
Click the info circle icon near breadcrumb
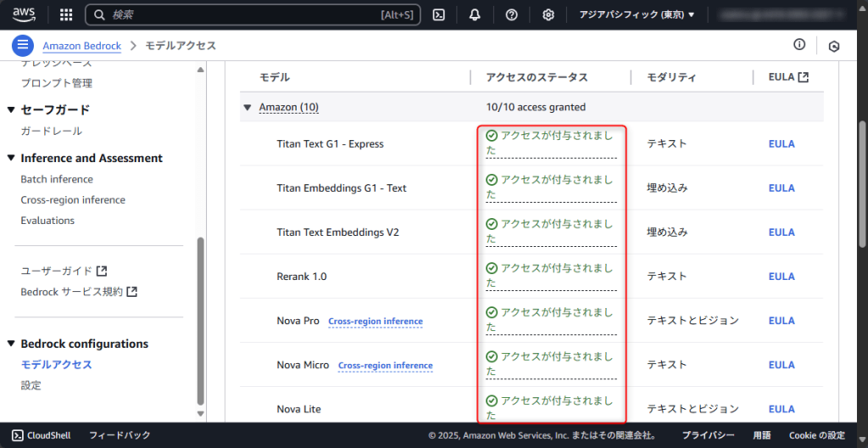[799, 45]
